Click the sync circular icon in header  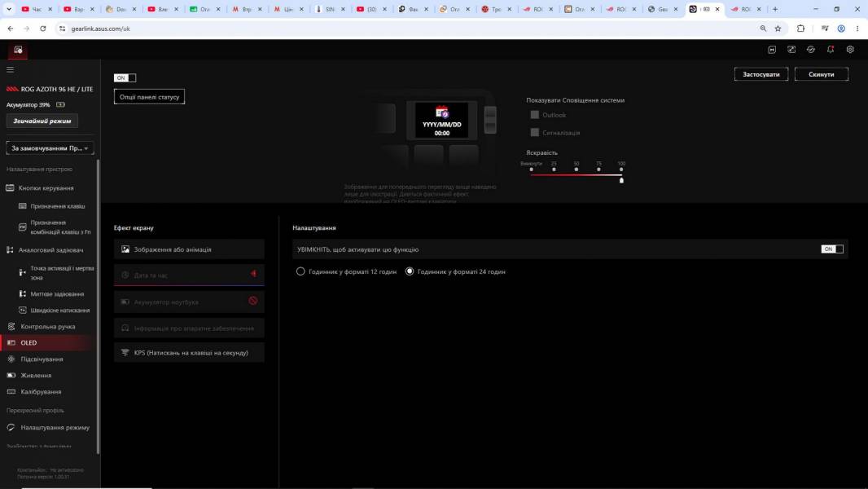pyautogui.click(x=811, y=49)
